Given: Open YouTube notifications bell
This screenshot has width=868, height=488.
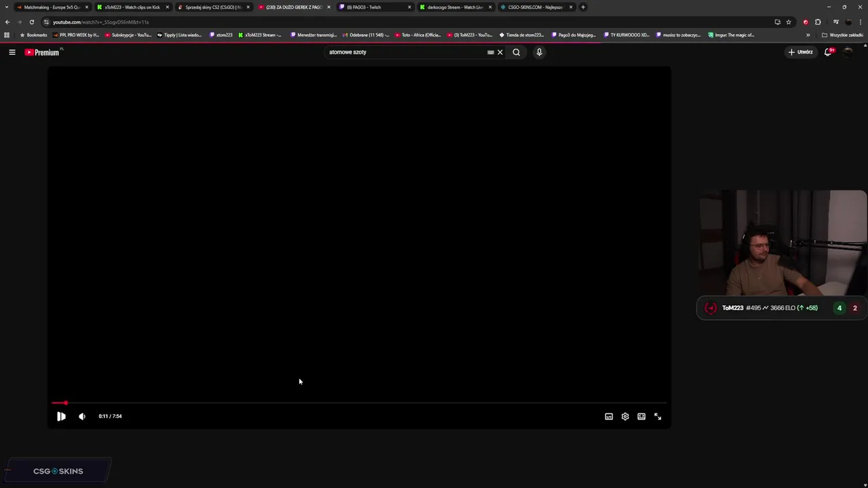Looking at the screenshot, I should 829,52.
